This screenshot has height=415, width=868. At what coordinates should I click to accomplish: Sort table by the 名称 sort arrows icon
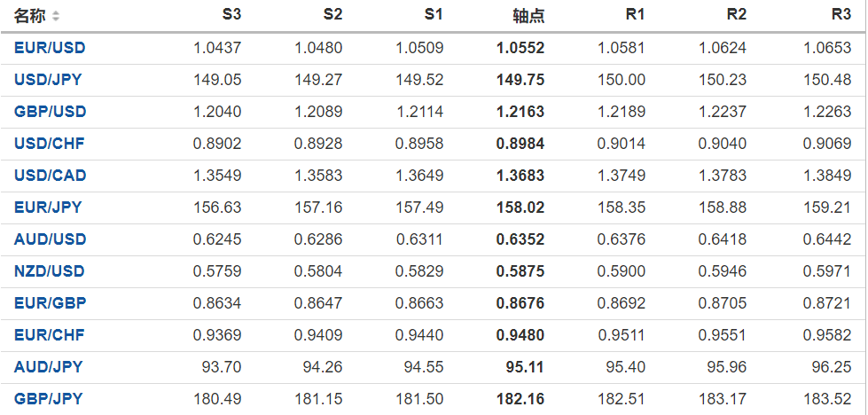57,16
